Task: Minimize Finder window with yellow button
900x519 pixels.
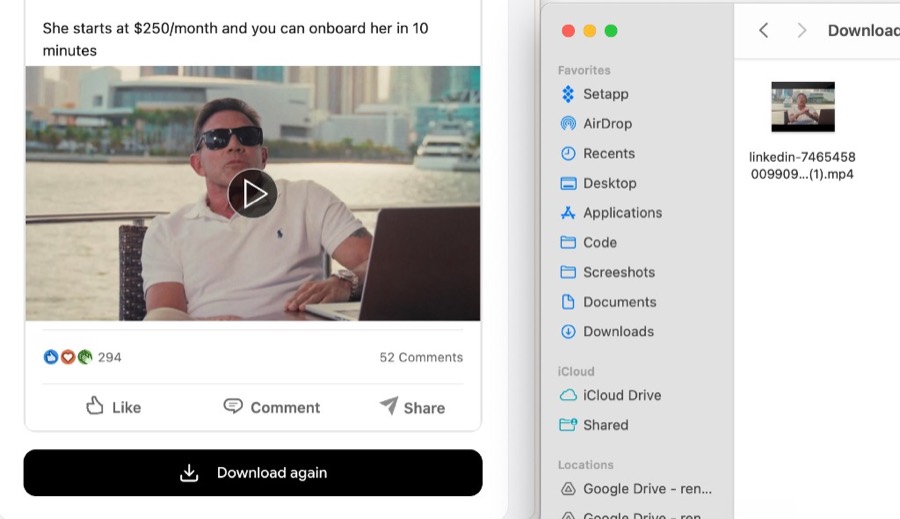Action: click(589, 30)
